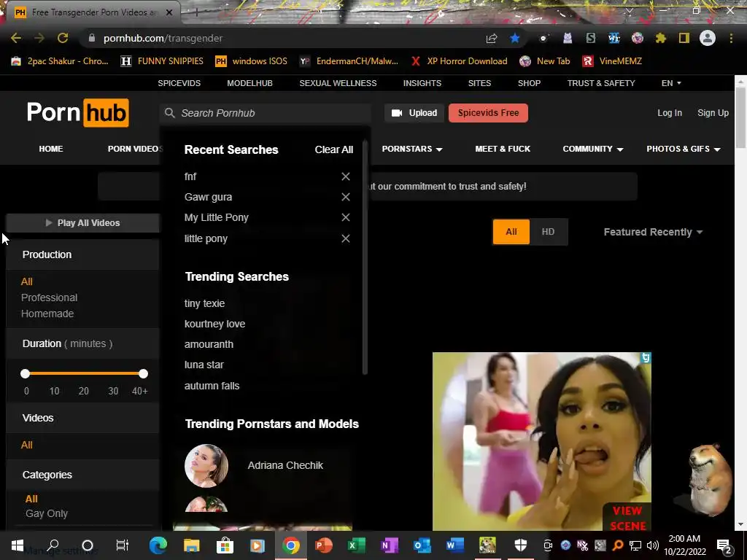Switch to HD videos only
The width and height of the screenshot is (747, 560).
[548, 232]
